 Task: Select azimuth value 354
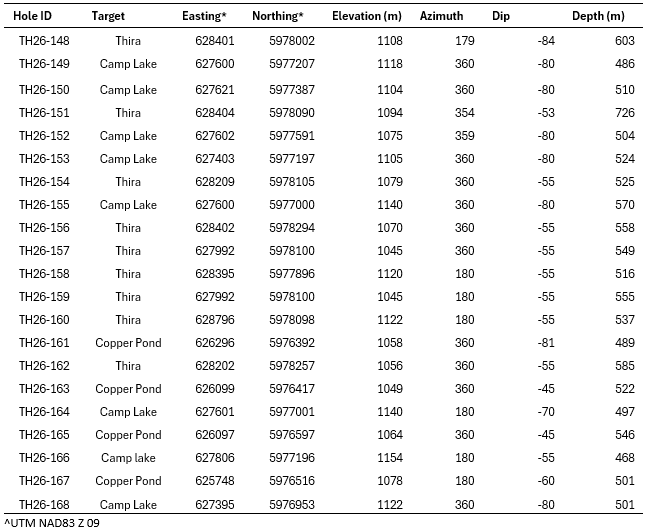pos(464,113)
